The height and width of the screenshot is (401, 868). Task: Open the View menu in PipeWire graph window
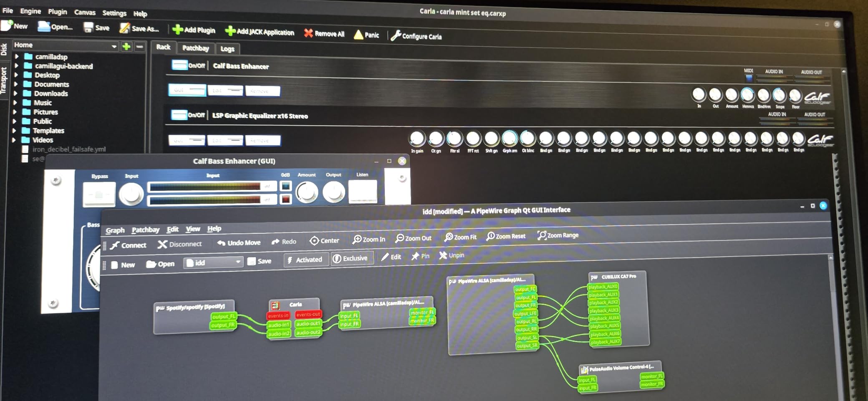(x=193, y=229)
